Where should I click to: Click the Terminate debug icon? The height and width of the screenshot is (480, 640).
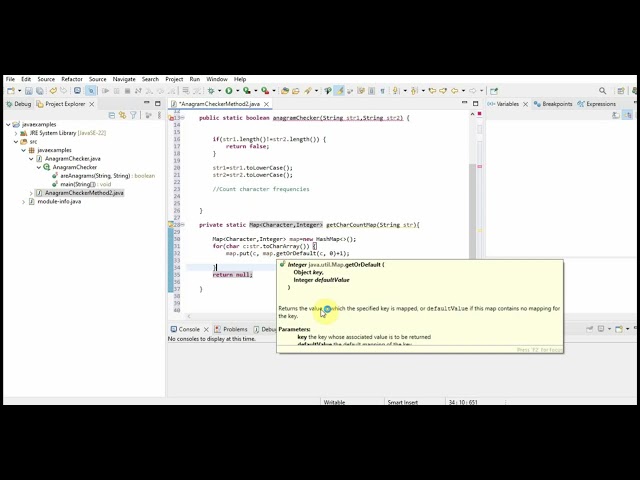pyautogui.click(x=127, y=91)
